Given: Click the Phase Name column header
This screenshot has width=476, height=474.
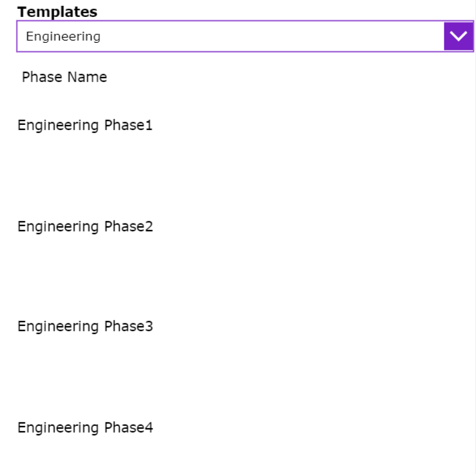Looking at the screenshot, I should point(64,77).
